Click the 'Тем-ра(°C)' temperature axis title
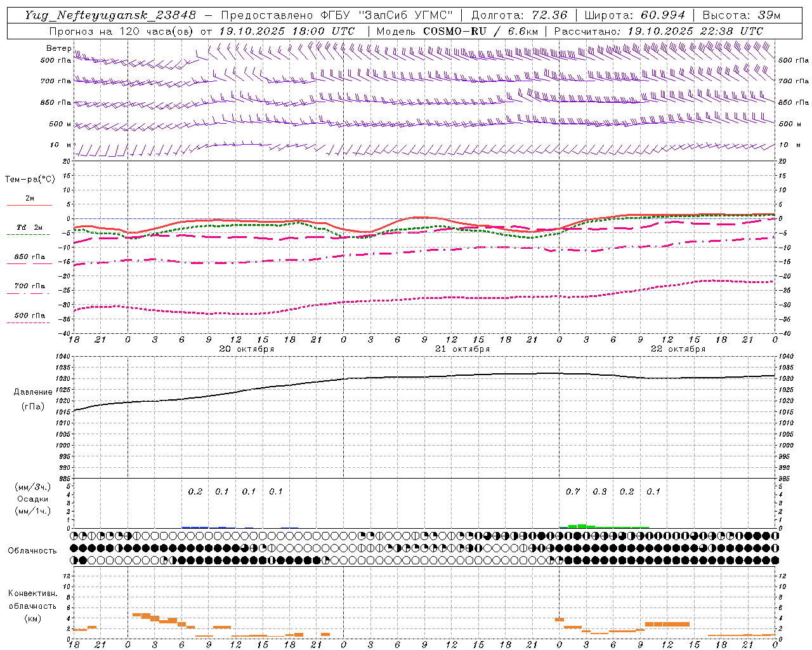 pos(30,180)
